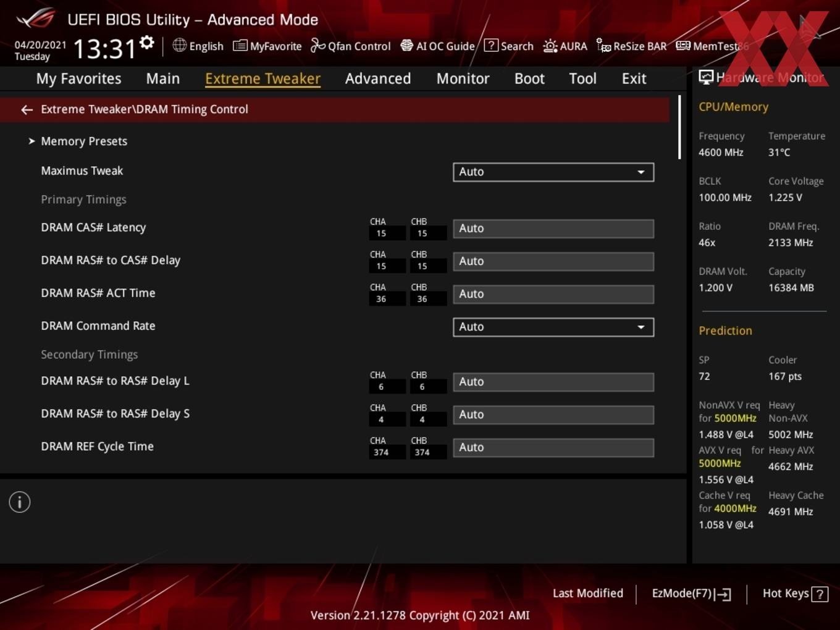
Task: Launch AI OC Guide icon
Action: [x=406, y=45]
